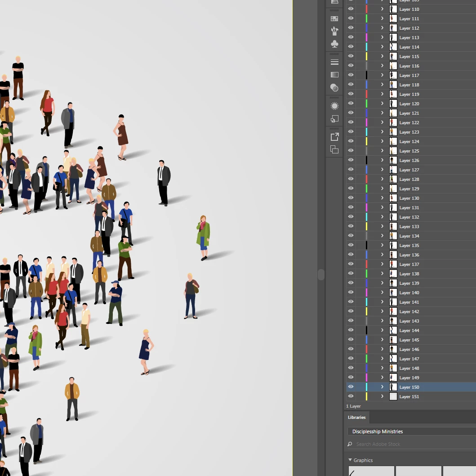Select the woman in green coat on canvas

[x=203, y=238]
